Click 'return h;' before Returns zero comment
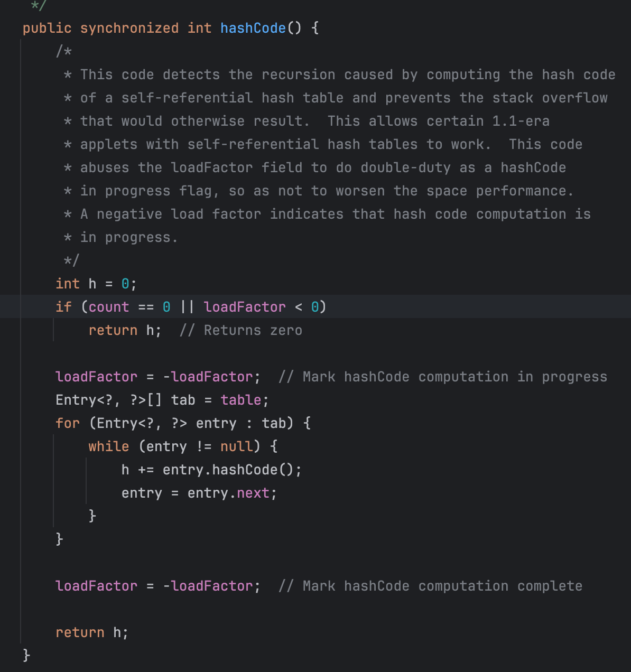Screen dimensions: 631x672 coord(125,330)
